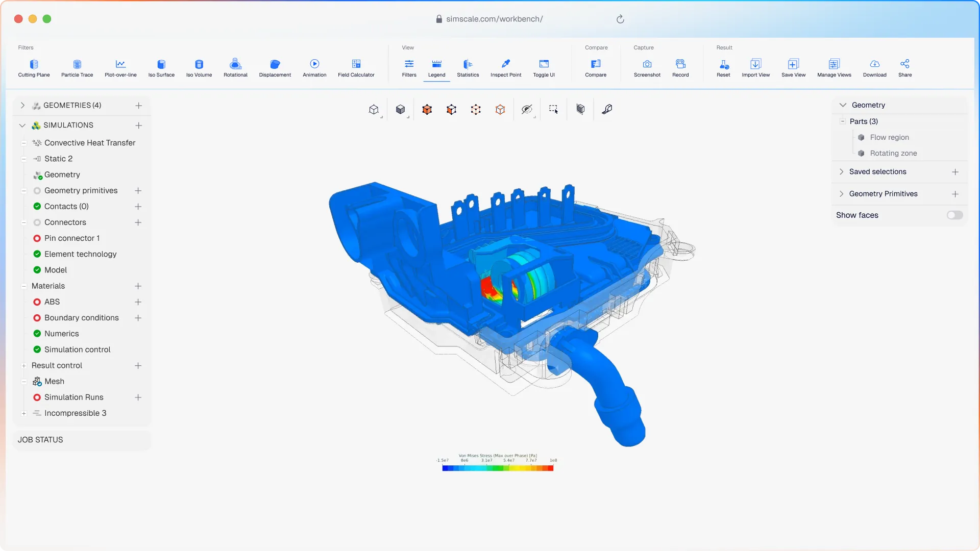Viewport: 980px width, 551px height.
Task: Expand Saved selections
Action: (842, 172)
